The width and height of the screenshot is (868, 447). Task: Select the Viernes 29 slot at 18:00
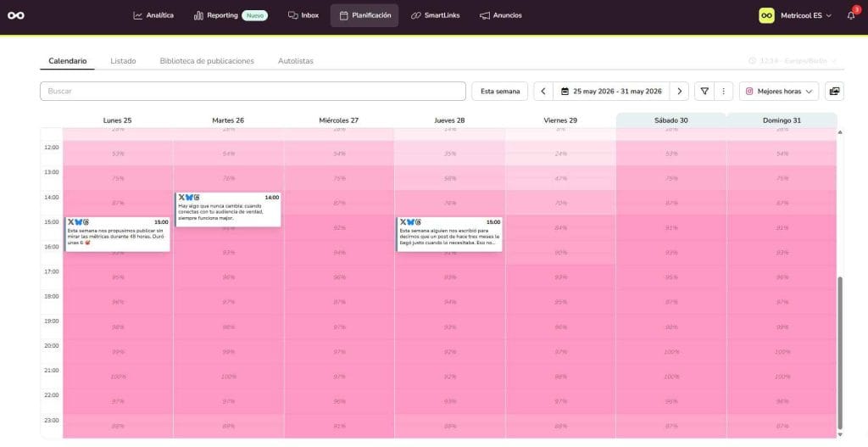pyautogui.click(x=560, y=303)
